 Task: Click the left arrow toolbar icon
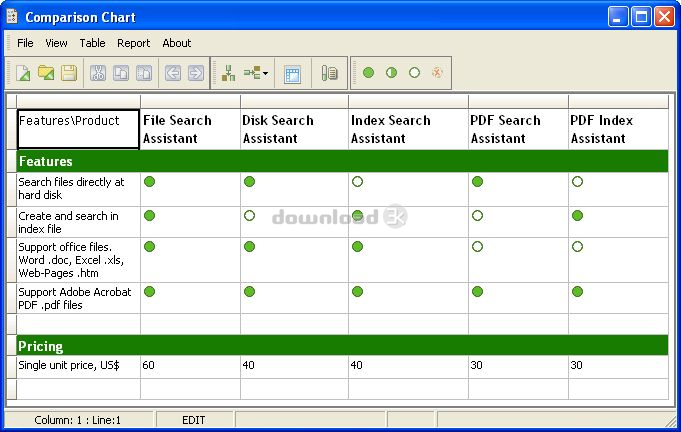[172, 73]
